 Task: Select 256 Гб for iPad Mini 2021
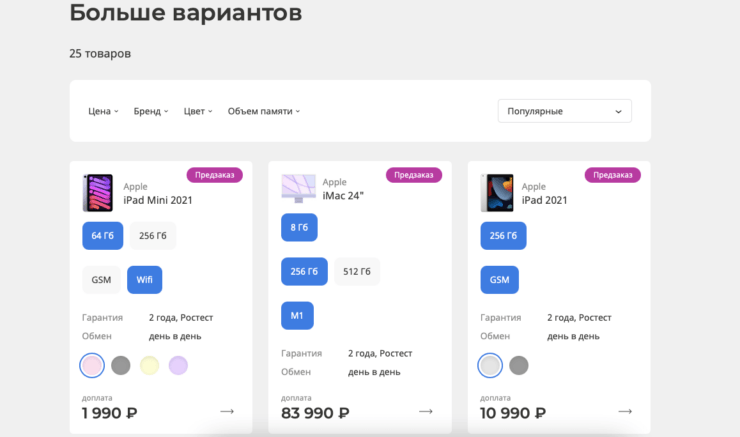pos(152,235)
